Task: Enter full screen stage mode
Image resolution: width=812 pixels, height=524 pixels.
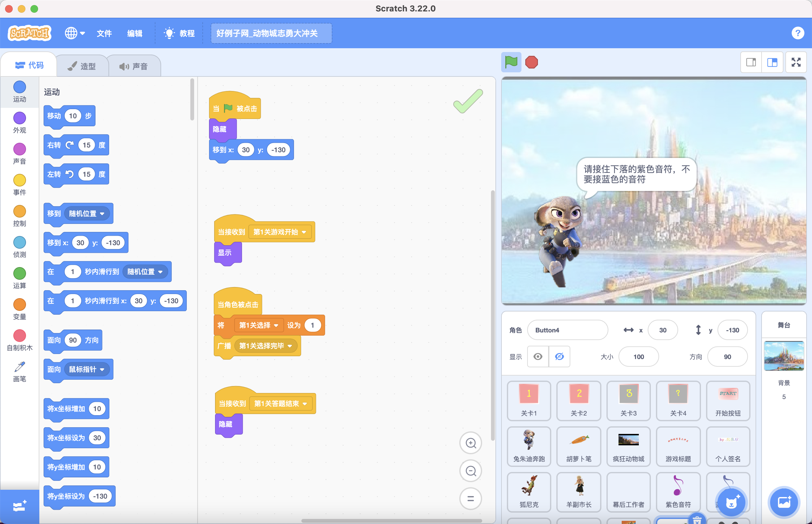Action: 796,62
